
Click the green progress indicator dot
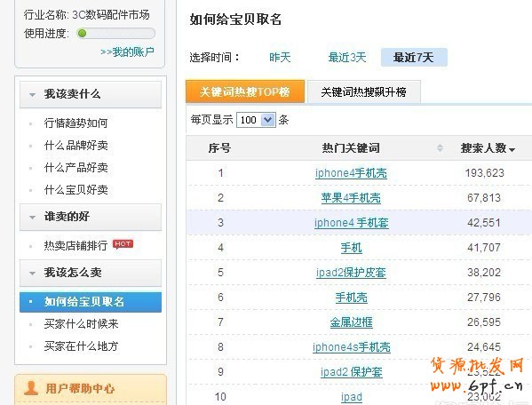point(82,33)
